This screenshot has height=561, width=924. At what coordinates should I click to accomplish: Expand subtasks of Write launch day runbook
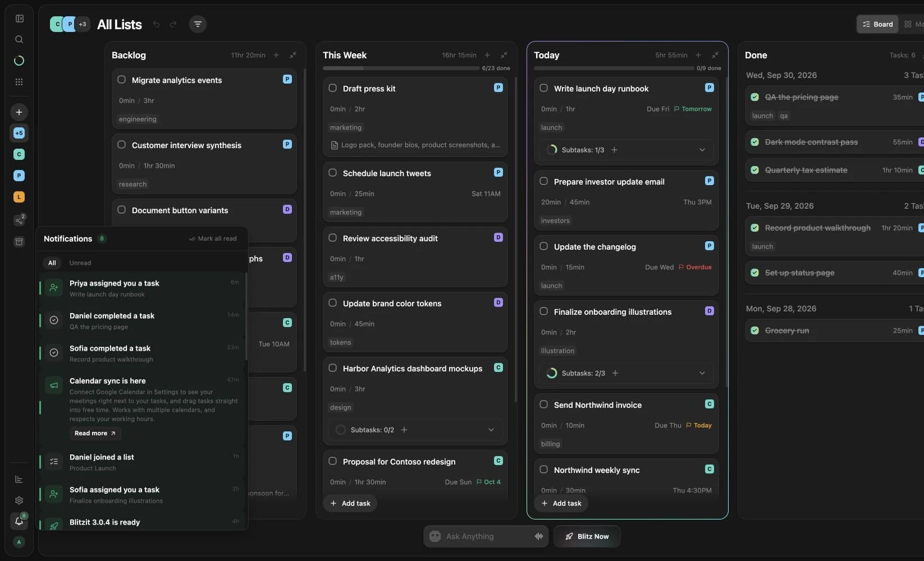click(x=702, y=150)
